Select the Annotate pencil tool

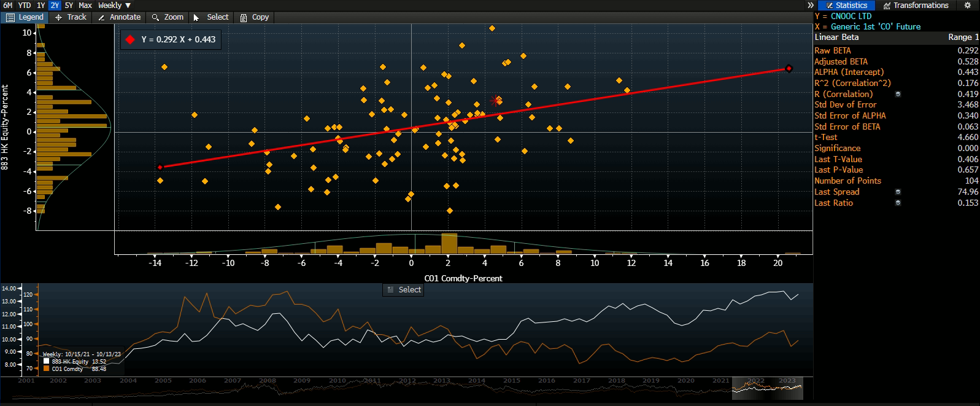(119, 17)
